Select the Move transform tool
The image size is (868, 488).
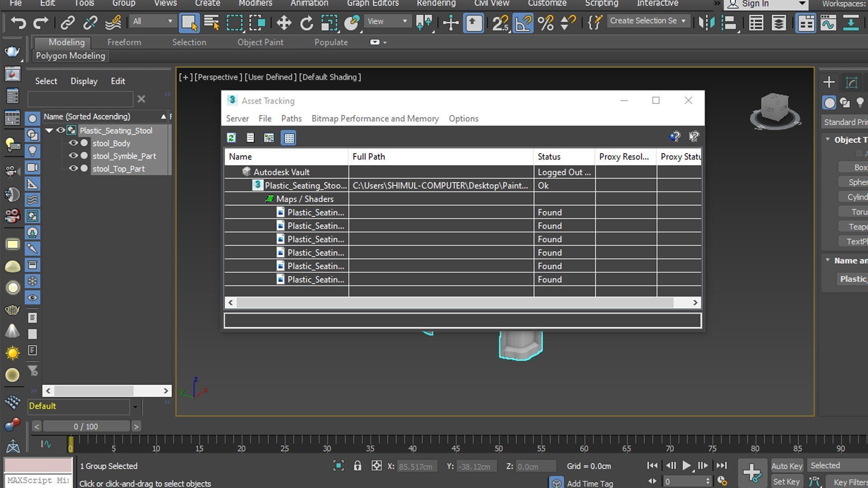pos(283,22)
